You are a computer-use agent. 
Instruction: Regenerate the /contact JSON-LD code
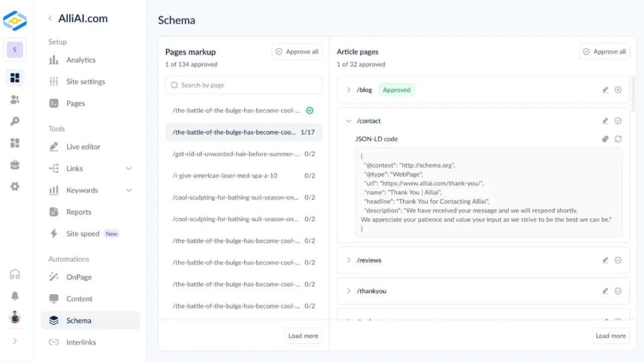click(618, 139)
